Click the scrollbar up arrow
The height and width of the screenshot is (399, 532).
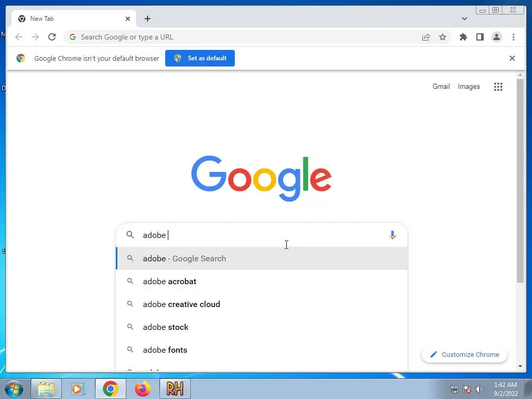(520, 75)
